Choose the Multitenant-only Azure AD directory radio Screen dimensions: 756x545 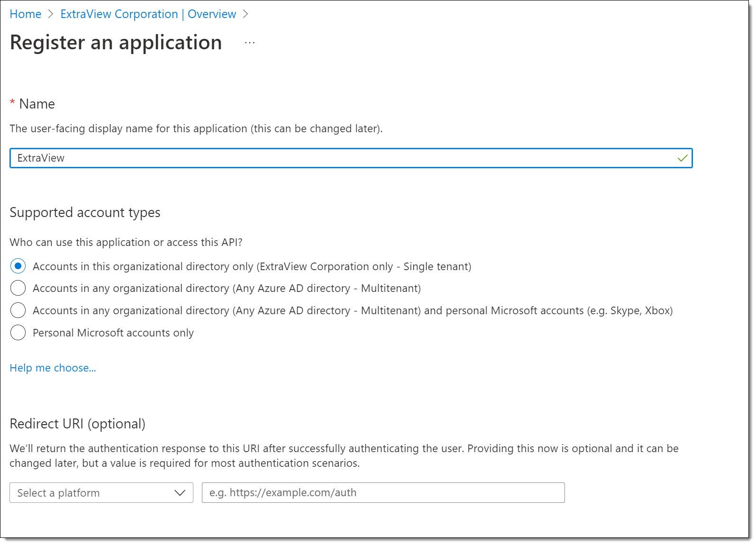[x=18, y=288]
